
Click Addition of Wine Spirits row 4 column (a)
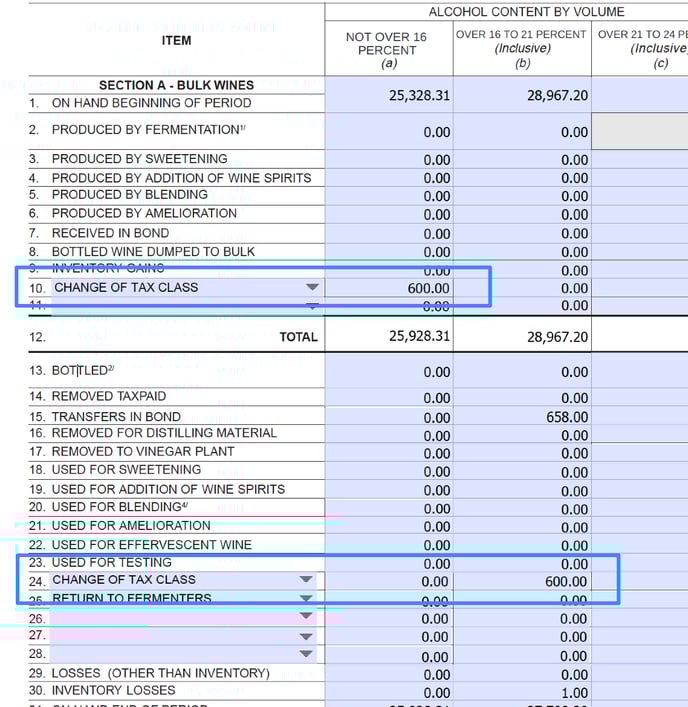389,178
